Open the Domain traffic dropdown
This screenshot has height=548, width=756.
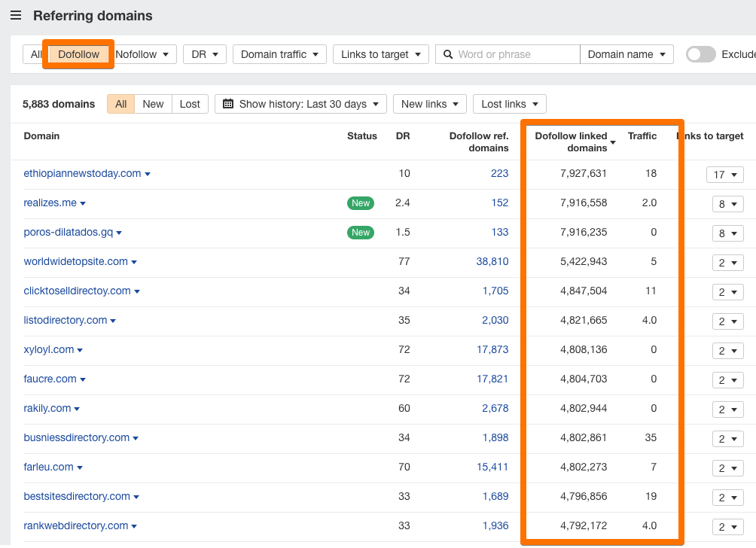click(x=279, y=54)
